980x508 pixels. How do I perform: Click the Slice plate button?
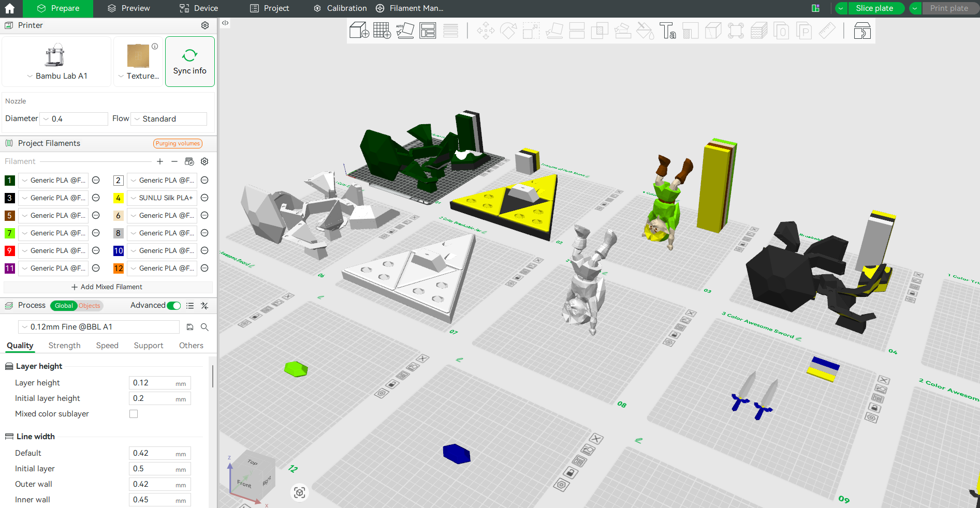[874, 8]
